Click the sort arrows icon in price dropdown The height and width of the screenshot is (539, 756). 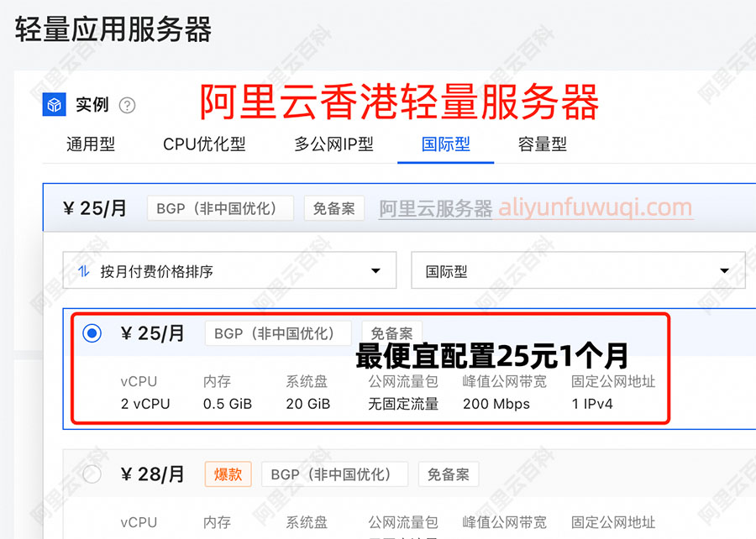pos(84,271)
